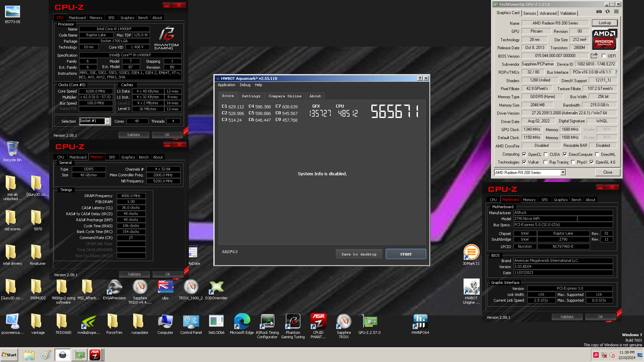Open the Debug menu in Aquamark
This screenshot has width=644, height=362.
pyautogui.click(x=245, y=85)
